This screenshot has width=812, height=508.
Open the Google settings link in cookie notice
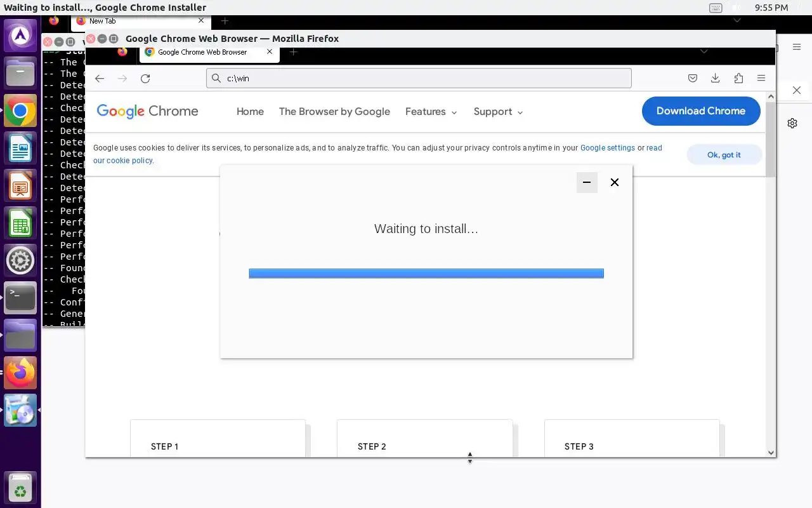click(x=608, y=147)
